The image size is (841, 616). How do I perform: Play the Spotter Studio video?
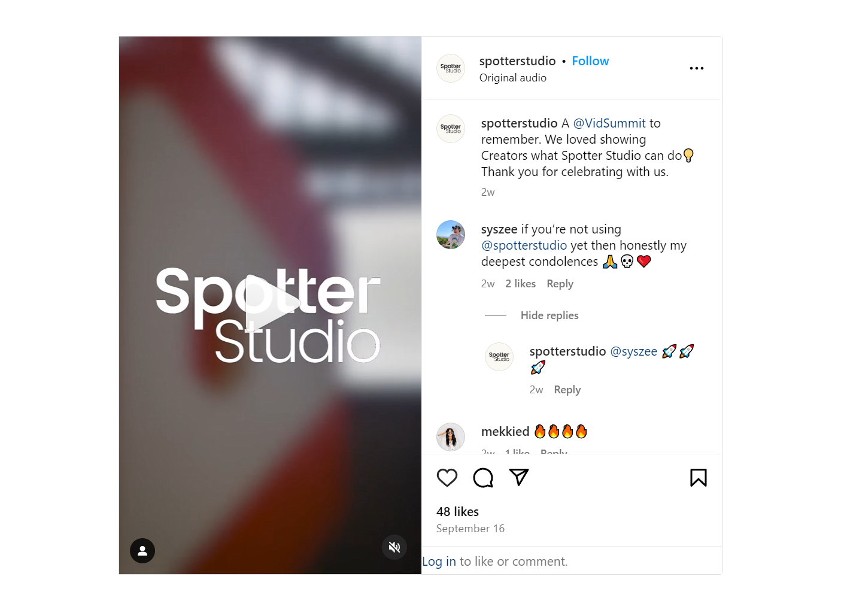(271, 303)
